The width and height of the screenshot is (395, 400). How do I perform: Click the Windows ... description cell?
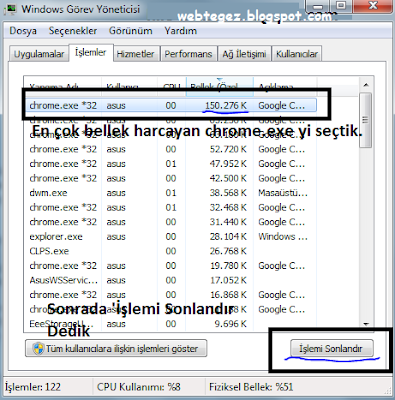[x=283, y=237]
